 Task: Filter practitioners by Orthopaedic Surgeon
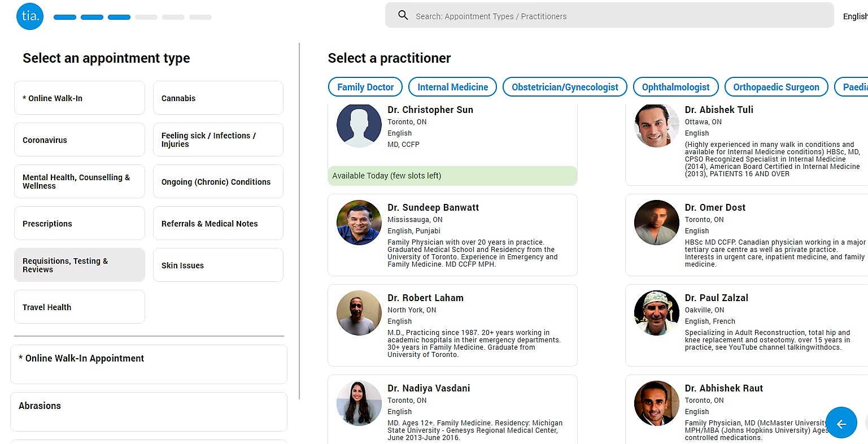776,87
